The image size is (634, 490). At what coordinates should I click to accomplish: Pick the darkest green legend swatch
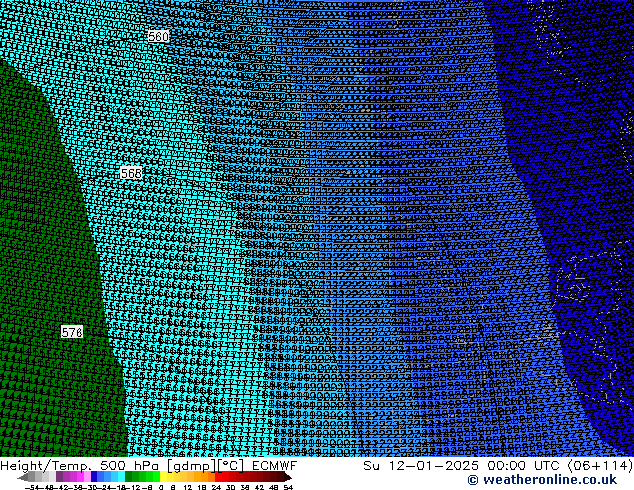tap(129, 478)
